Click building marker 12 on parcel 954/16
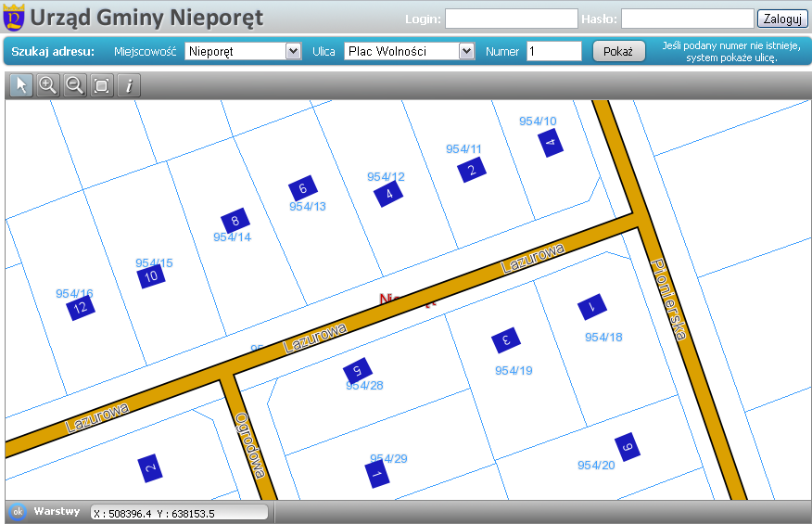Screen dimensions: 812x524 [x=82, y=308]
